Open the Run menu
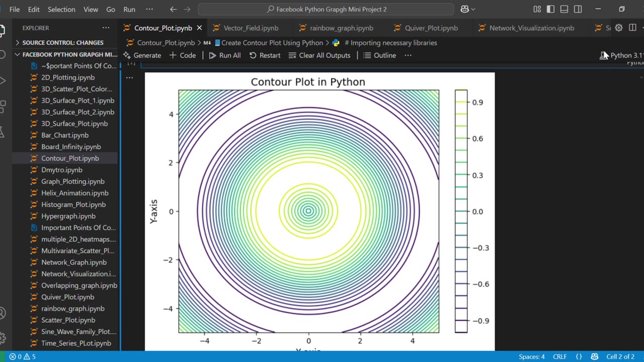Viewport: 644px width, 362px height. [x=129, y=9]
